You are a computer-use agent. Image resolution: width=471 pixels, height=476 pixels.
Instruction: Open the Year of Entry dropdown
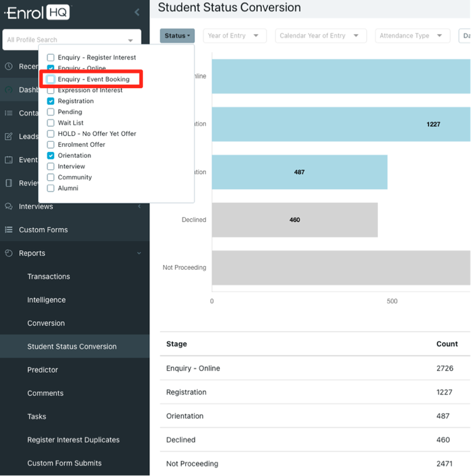(234, 35)
